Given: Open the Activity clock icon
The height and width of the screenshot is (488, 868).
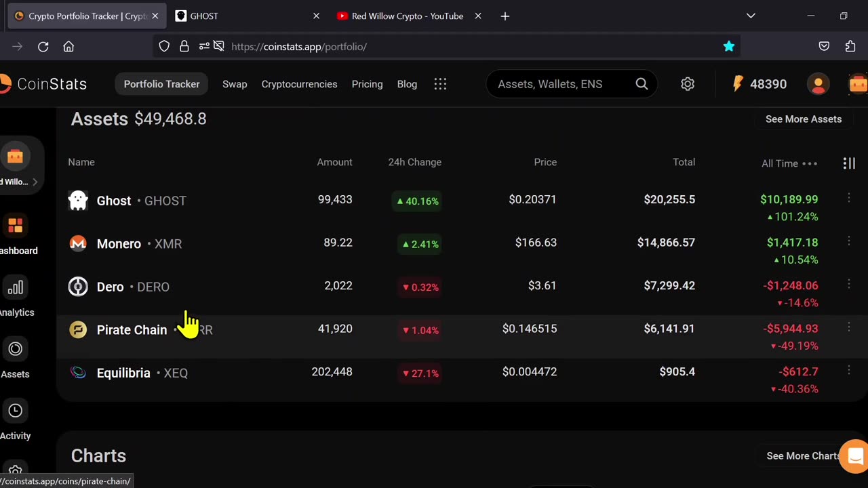Looking at the screenshot, I should click(x=15, y=411).
